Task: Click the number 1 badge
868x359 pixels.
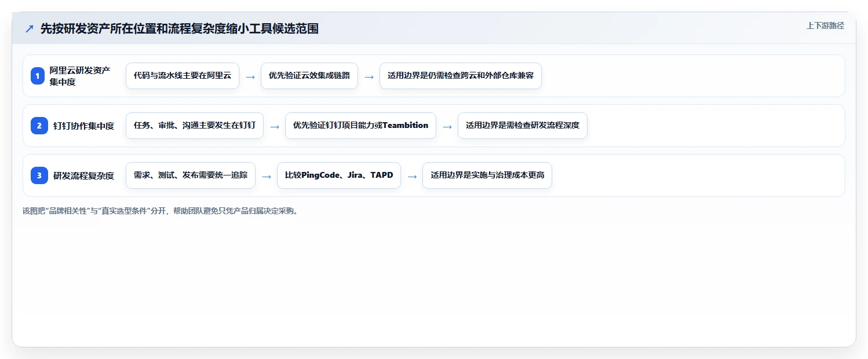Action: [x=38, y=76]
